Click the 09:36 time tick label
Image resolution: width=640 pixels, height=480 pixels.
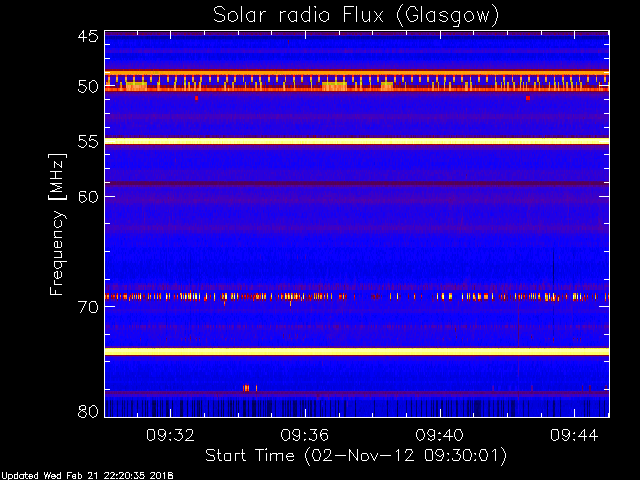coord(305,435)
